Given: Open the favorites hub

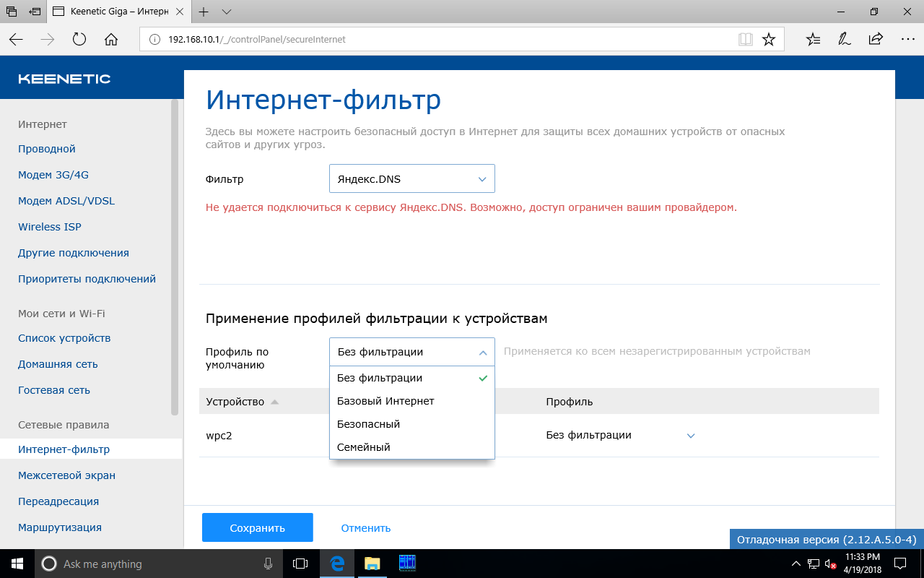Looking at the screenshot, I should 814,40.
